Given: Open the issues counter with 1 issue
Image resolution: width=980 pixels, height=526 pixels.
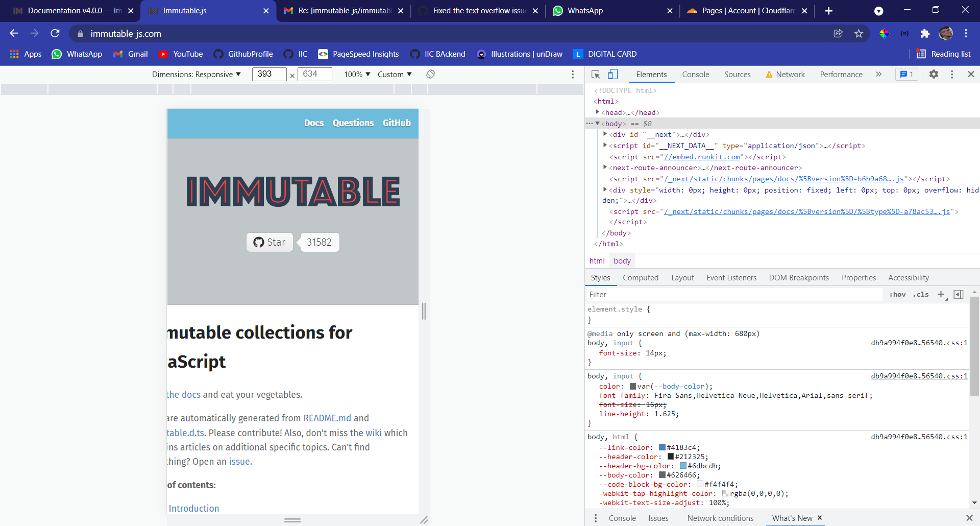Looking at the screenshot, I should [906, 74].
